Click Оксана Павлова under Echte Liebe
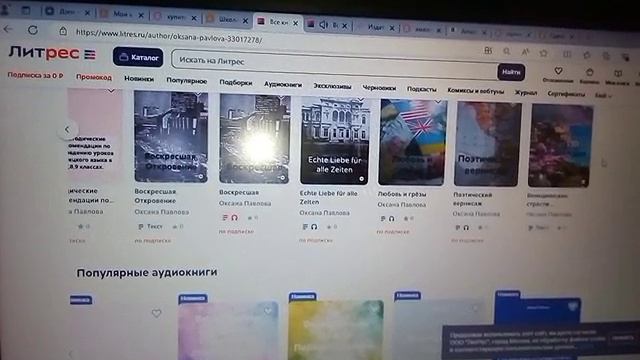This screenshot has width=640, height=360. 324,213
